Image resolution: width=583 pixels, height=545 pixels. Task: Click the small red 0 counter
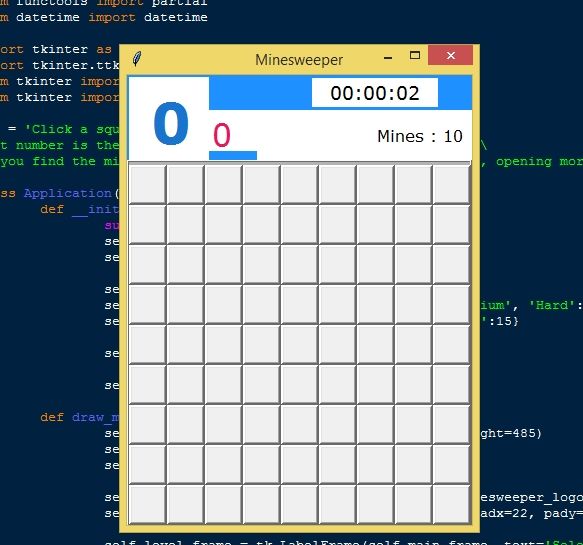(x=222, y=135)
